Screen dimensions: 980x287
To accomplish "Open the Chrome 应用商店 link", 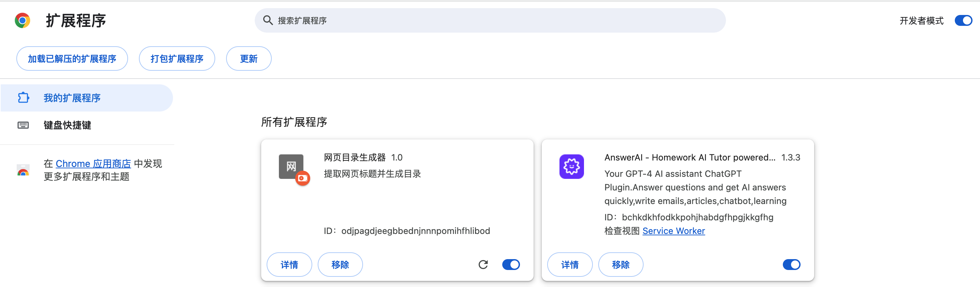I will click(x=93, y=164).
